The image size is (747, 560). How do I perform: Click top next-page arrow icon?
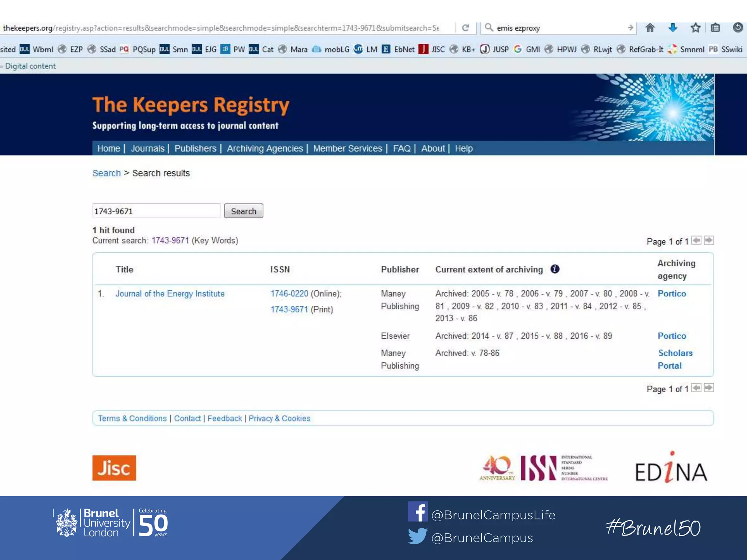click(709, 240)
